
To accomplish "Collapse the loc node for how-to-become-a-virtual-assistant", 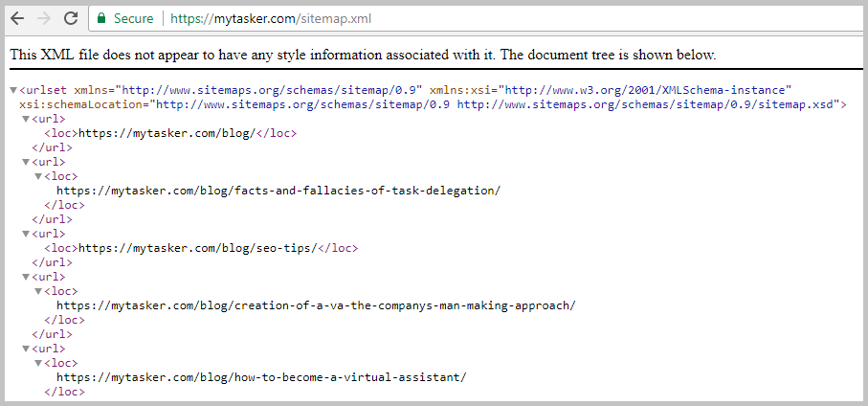I will point(38,363).
